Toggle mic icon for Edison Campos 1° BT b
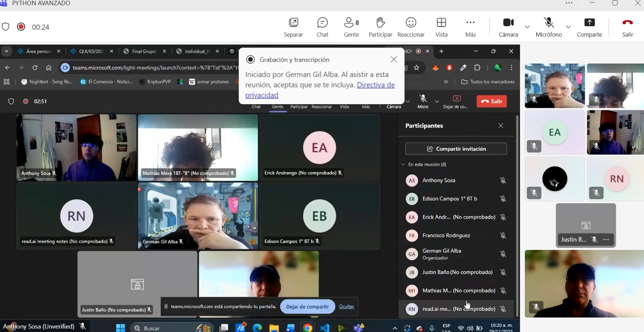644x332 pixels. pos(503,199)
